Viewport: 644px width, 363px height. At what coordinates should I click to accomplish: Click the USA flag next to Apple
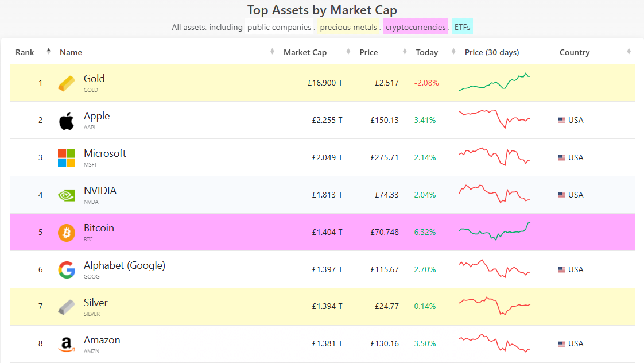tap(561, 120)
